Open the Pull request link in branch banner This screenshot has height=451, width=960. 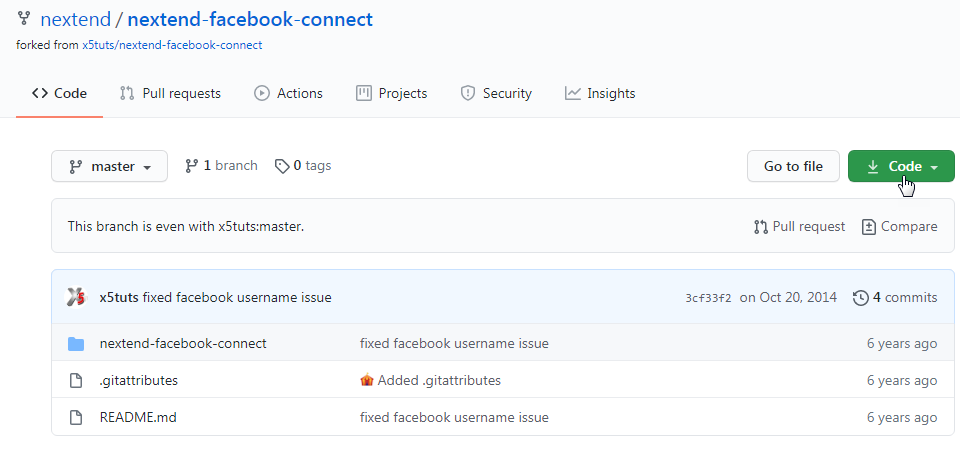tap(799, 227)
